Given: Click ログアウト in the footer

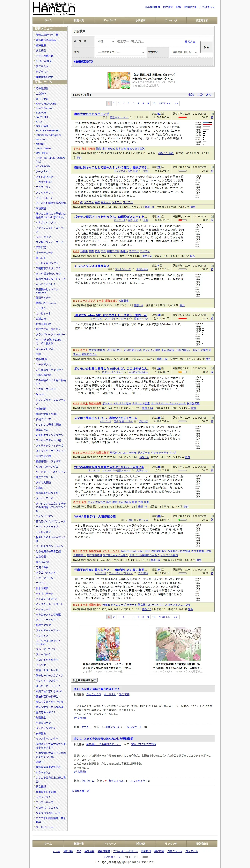Looking at the screenshot, I should point(192,851).
